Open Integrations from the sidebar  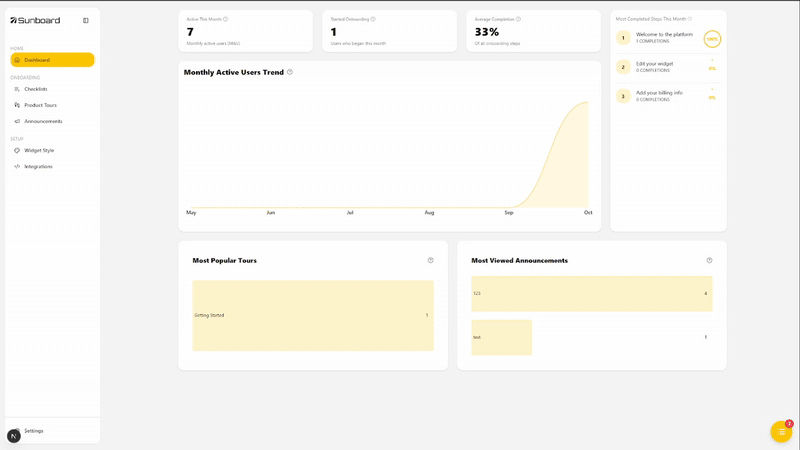[x=38, y=166]
